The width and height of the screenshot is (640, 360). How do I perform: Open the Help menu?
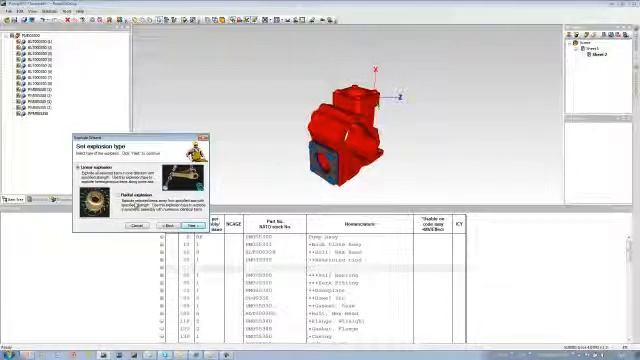[80, 11]
